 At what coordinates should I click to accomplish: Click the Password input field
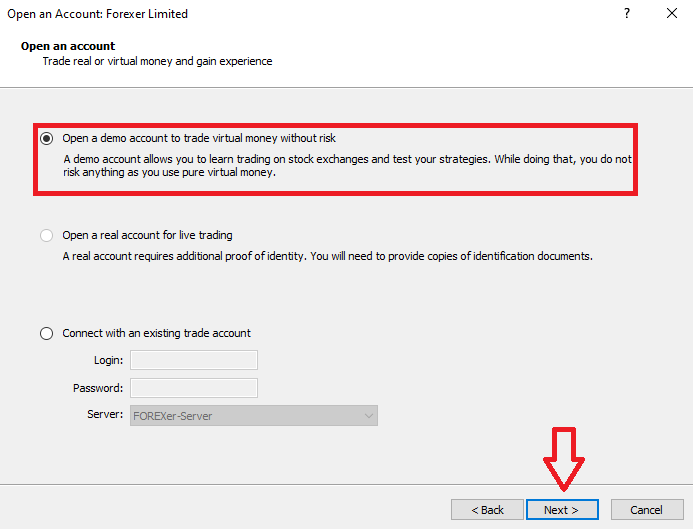tap(193, 388)
